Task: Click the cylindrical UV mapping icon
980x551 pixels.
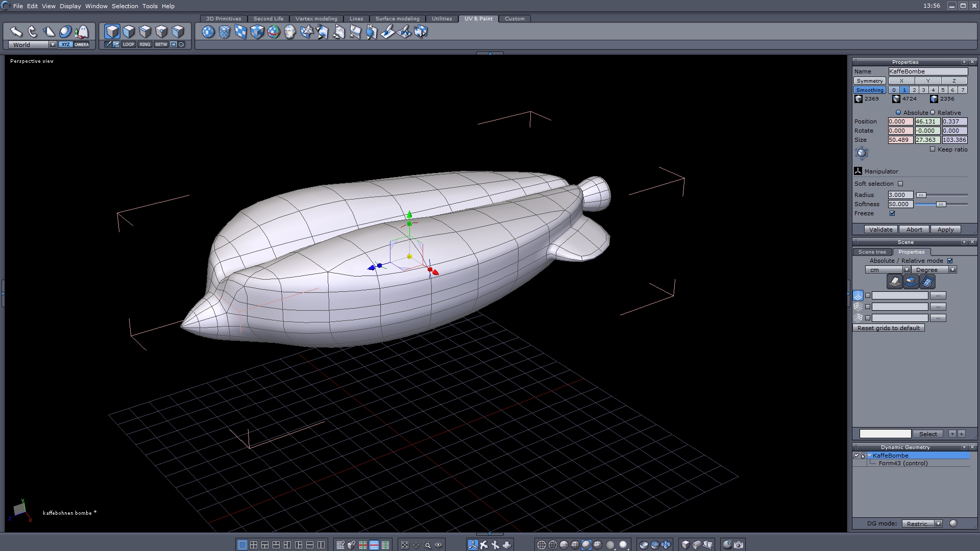Action: tap(225, 32)
